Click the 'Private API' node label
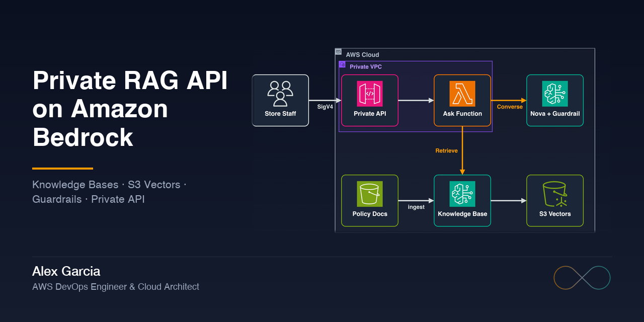644x322 pixels. tap(370, 114)
